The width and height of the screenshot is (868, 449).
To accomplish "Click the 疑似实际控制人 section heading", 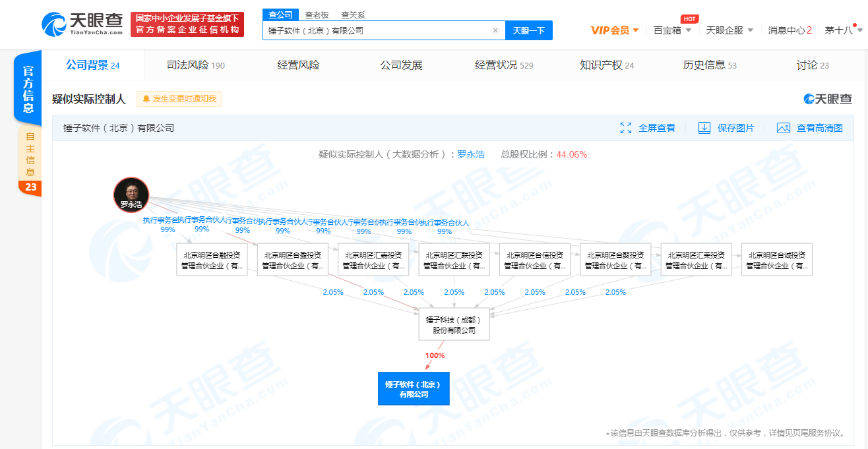I will (x=89, y=99).
